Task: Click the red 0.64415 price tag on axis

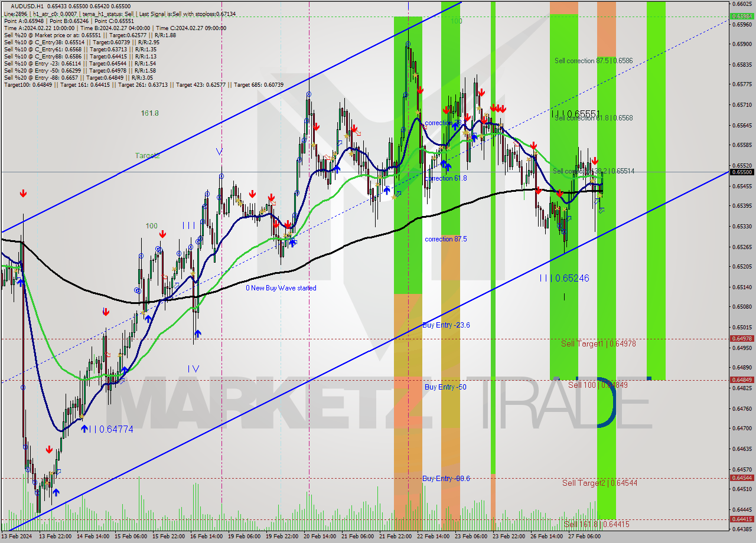Action: (742, 519)
